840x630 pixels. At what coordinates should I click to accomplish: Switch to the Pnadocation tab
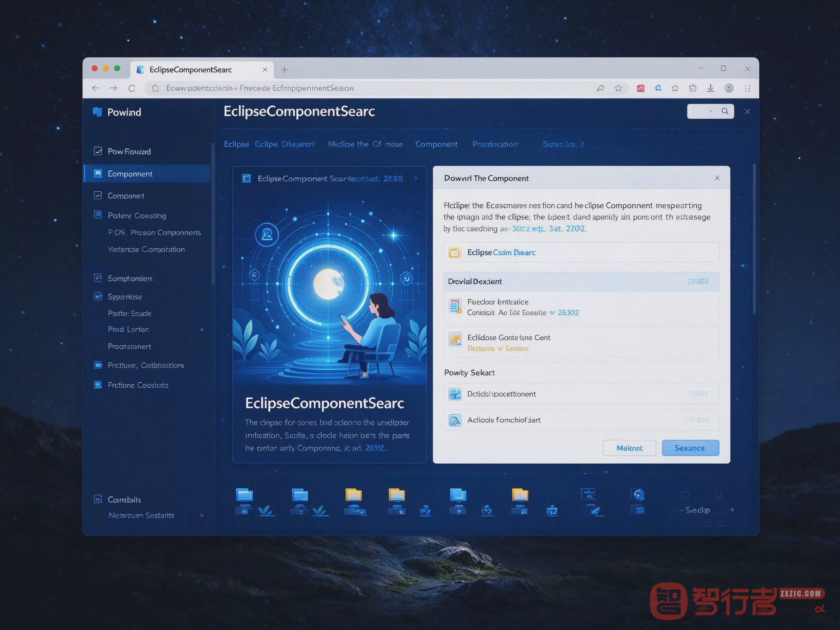(495, 144)
